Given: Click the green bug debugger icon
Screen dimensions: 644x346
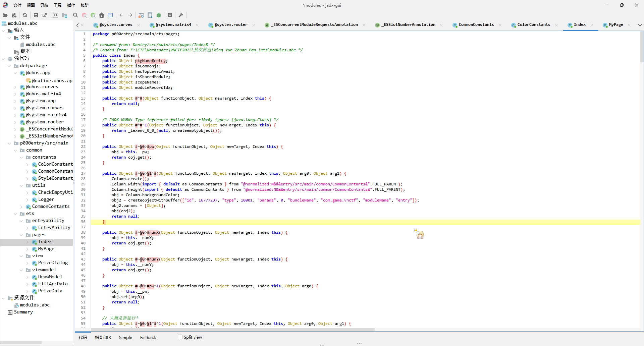Looking at the screenshot, I should click(x=159, y=15).
